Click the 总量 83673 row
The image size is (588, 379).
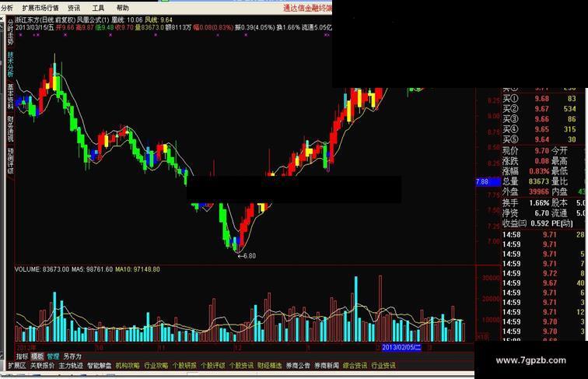click(x=526, y=181)
